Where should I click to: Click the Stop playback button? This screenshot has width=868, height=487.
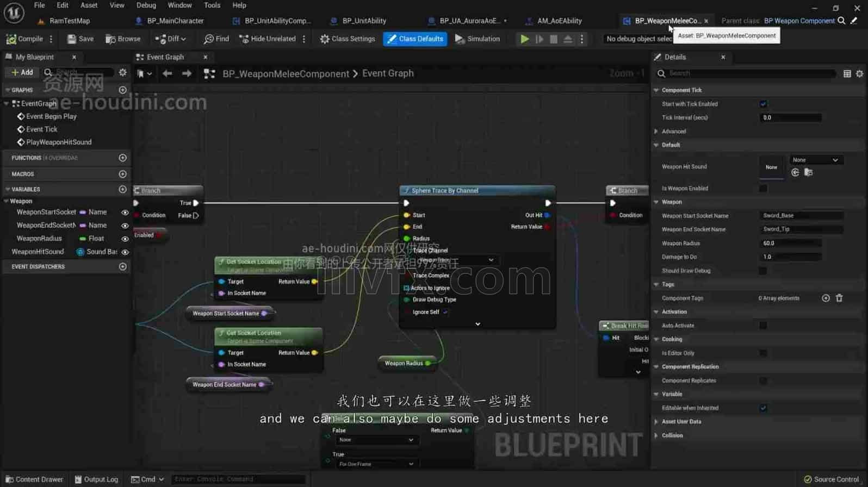[554, 39]
